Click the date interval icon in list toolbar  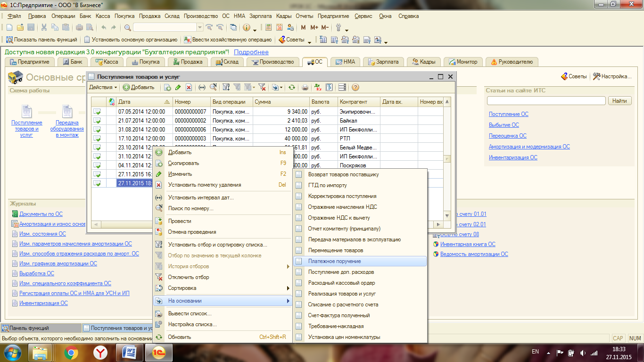point(202,87)
